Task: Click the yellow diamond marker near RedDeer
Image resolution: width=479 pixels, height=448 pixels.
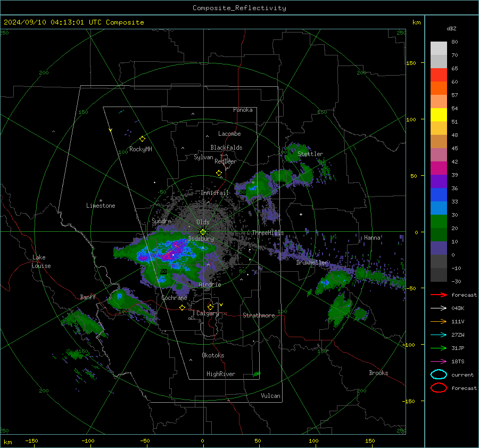Action: click(x=219, y=173)
